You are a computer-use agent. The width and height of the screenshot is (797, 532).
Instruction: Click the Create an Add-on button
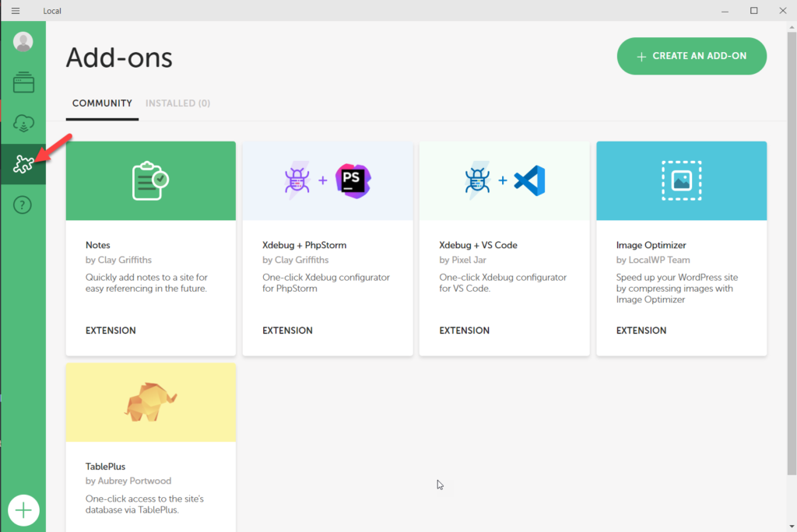[692, 56]
